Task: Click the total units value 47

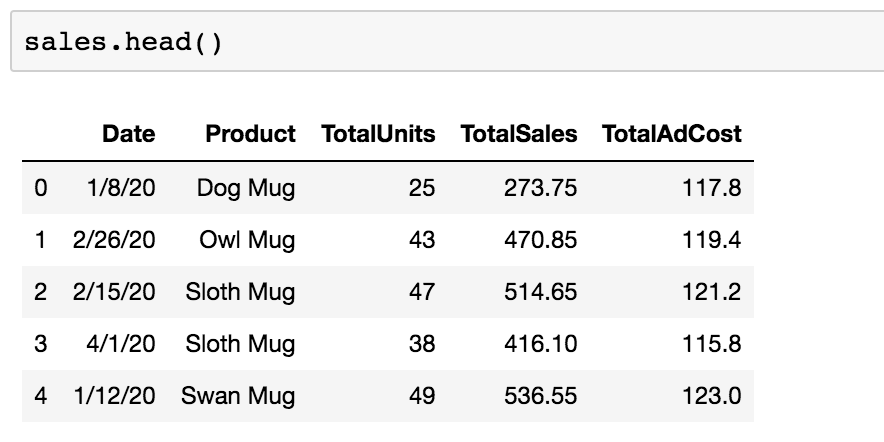Action: 422,291
